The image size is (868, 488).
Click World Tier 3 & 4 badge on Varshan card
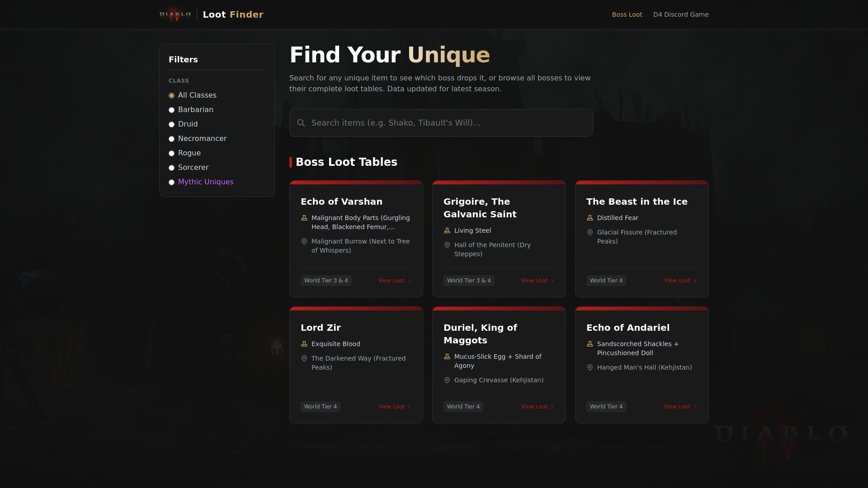point(326,281)
